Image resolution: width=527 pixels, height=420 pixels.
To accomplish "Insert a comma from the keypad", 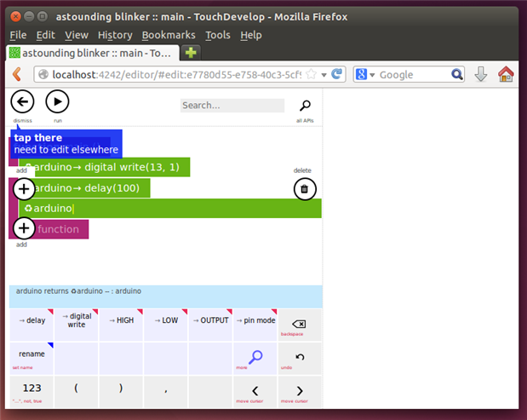I will pos(166,391).
